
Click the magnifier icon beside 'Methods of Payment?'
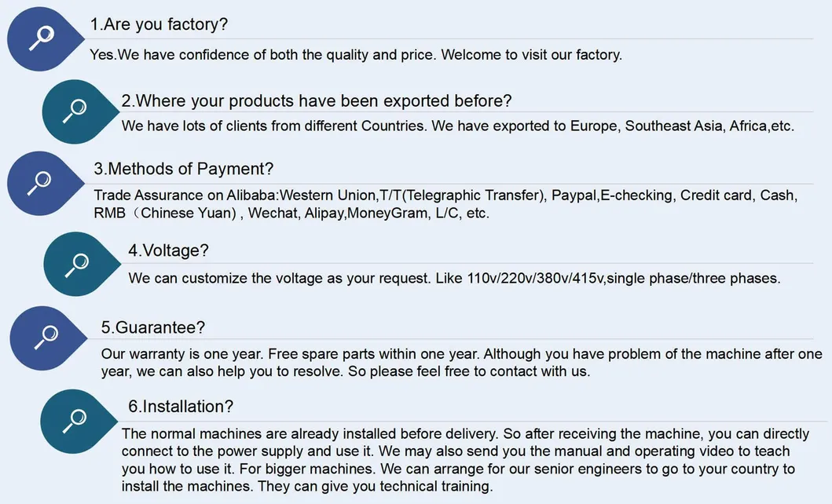[39, 183]
